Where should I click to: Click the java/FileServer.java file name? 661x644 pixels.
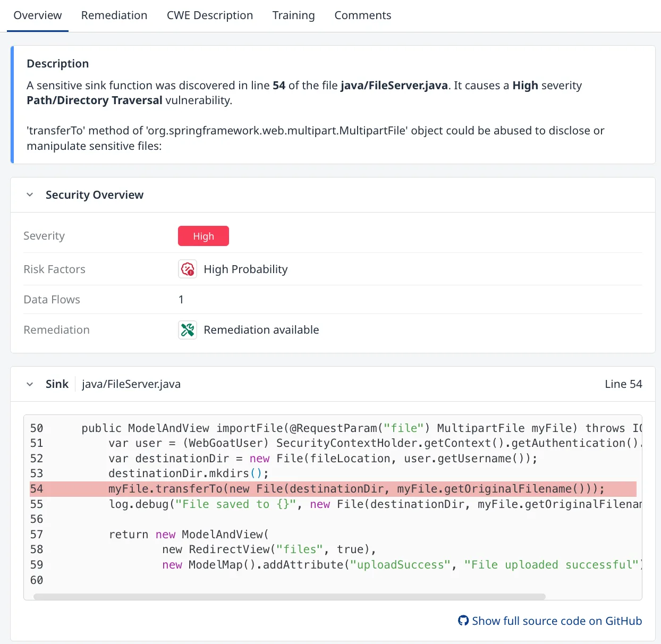point(131,384)
